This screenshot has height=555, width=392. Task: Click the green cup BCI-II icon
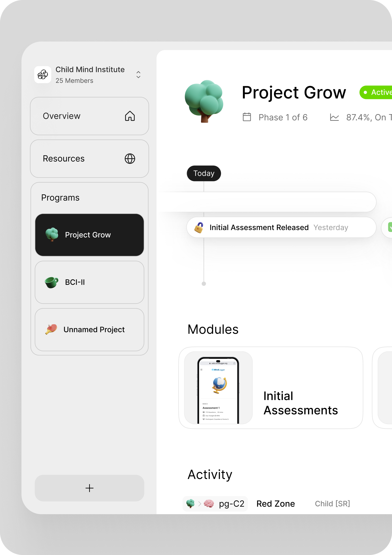pyautogui.click(x=52, y=282)
